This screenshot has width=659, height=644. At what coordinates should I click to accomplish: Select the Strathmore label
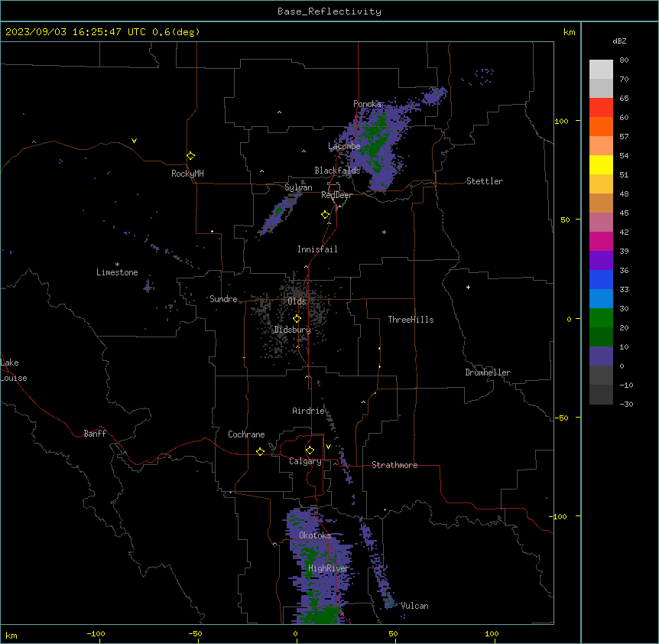[x=394, y=465]
